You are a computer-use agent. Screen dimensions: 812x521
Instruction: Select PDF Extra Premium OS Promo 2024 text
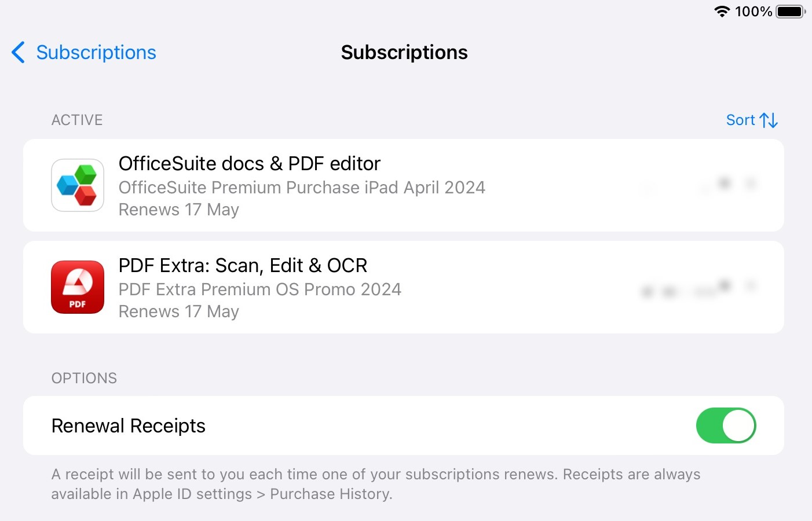tap(259, 289)
